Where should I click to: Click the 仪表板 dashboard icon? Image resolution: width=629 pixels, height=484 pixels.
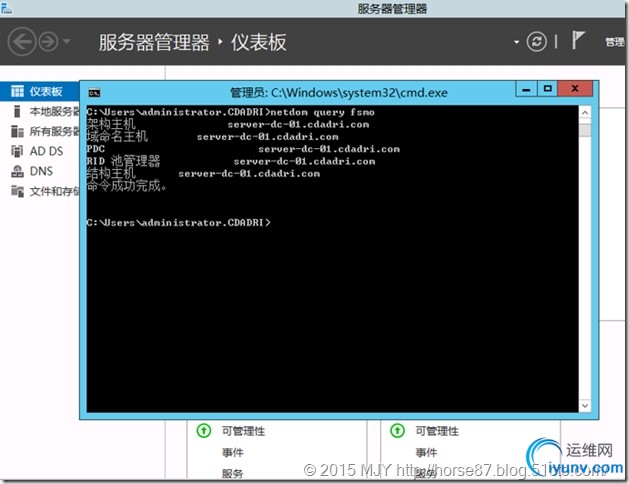coord(17,91)
